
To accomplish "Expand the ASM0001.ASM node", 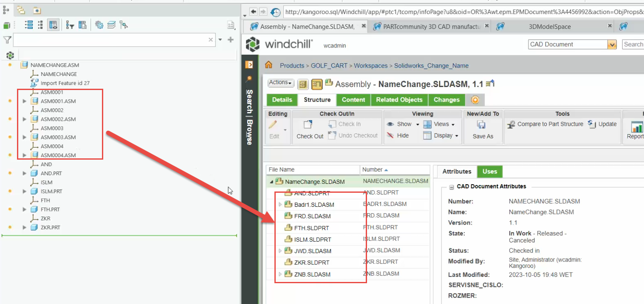I will pyautogui.click(x=24, y=101).
